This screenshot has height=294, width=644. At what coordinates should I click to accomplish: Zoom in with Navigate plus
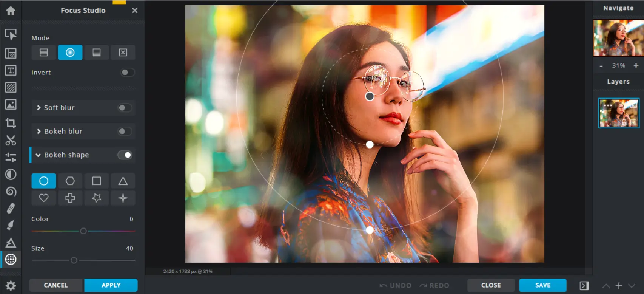(636, 66)
